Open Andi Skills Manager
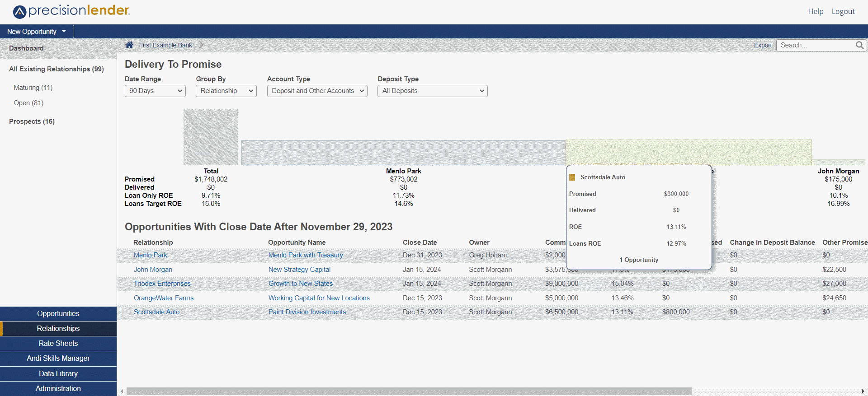Image resolution: width=868 pixels, height=396 pixels. 58,358
